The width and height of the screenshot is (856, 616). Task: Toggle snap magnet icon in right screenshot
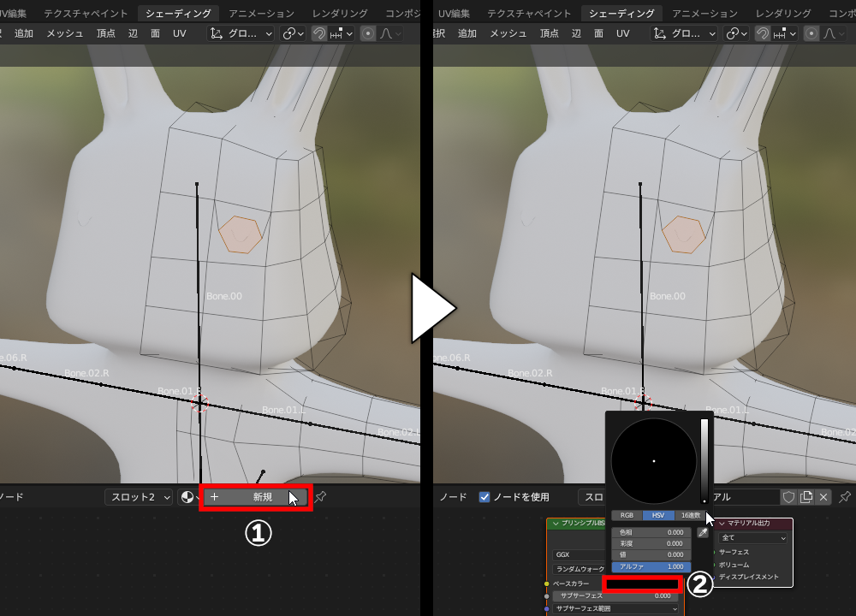[x=762, y=34]
